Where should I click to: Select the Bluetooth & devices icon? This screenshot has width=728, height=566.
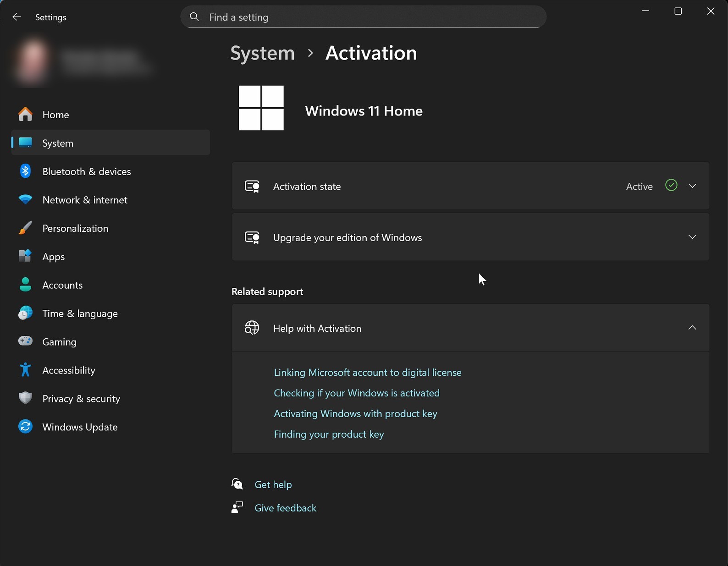pyautogui.click(x=25, y=171)
